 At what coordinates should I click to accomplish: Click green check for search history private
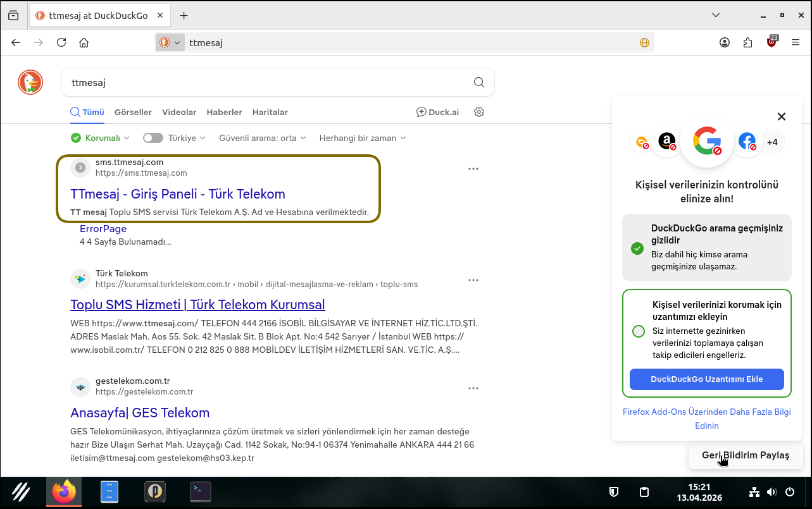click(x=637, y=248)
